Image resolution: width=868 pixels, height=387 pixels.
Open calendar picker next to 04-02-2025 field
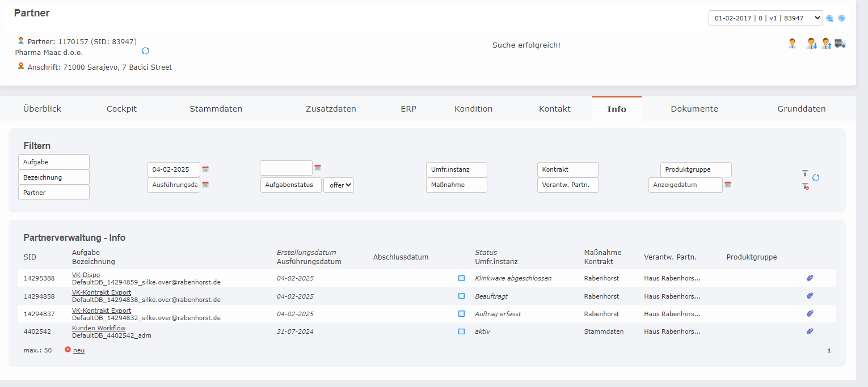point(205,169)
